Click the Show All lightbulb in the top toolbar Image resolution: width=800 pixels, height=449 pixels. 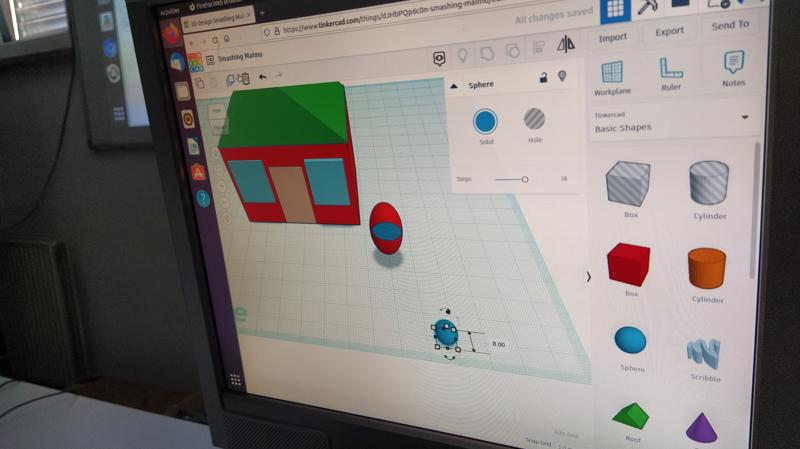coord(462,56)
